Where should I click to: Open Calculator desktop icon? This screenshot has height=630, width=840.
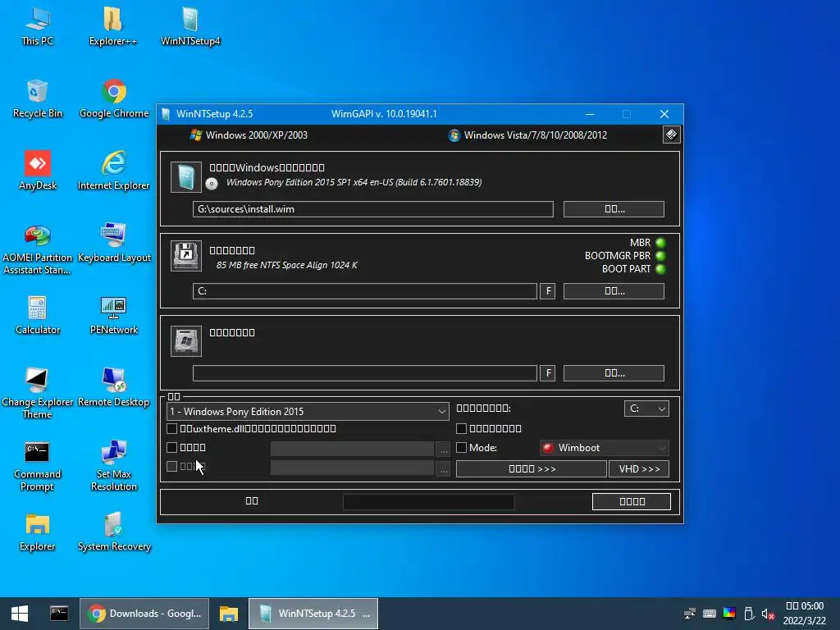38,316
